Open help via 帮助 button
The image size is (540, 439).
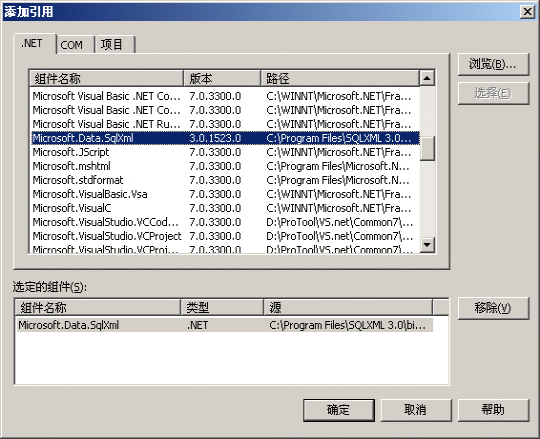[x=493, y=410]
